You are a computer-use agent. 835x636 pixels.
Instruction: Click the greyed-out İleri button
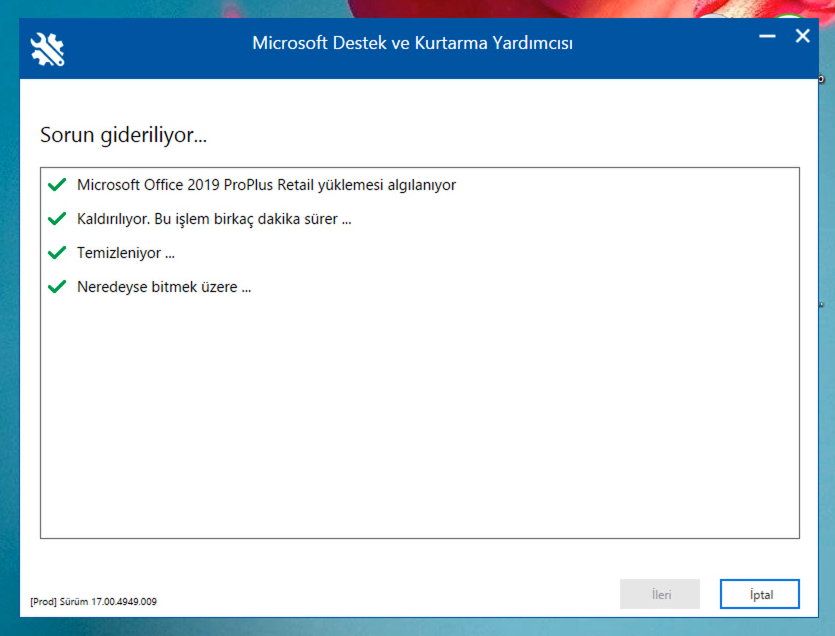[660, 594]
